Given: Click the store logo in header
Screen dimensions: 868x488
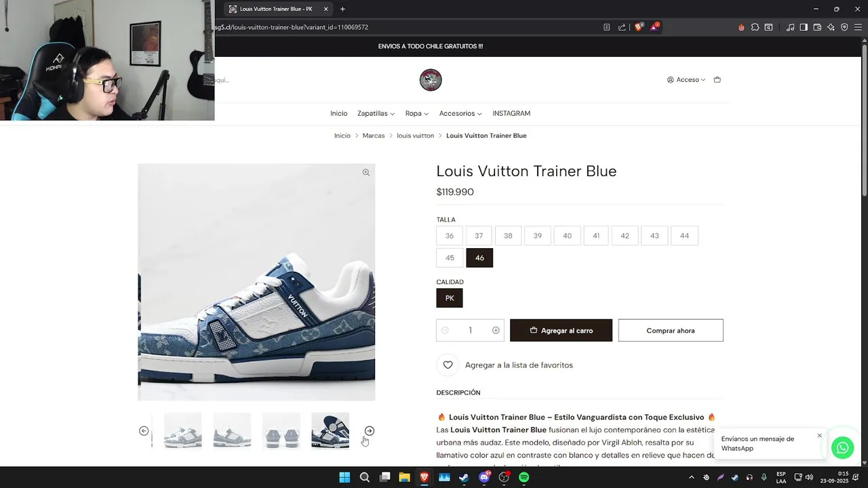Looking at the screenshot, I should pyautogui.click(x=431, y=80).
